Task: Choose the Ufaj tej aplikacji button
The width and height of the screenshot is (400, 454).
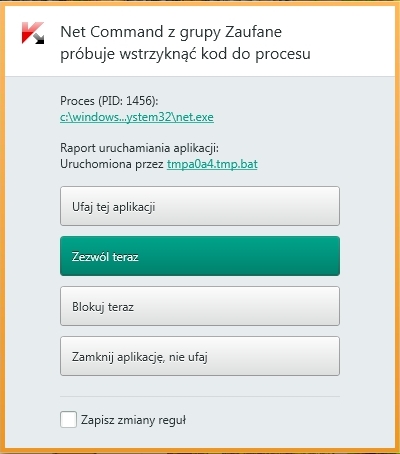Action: tap(200, 206)
